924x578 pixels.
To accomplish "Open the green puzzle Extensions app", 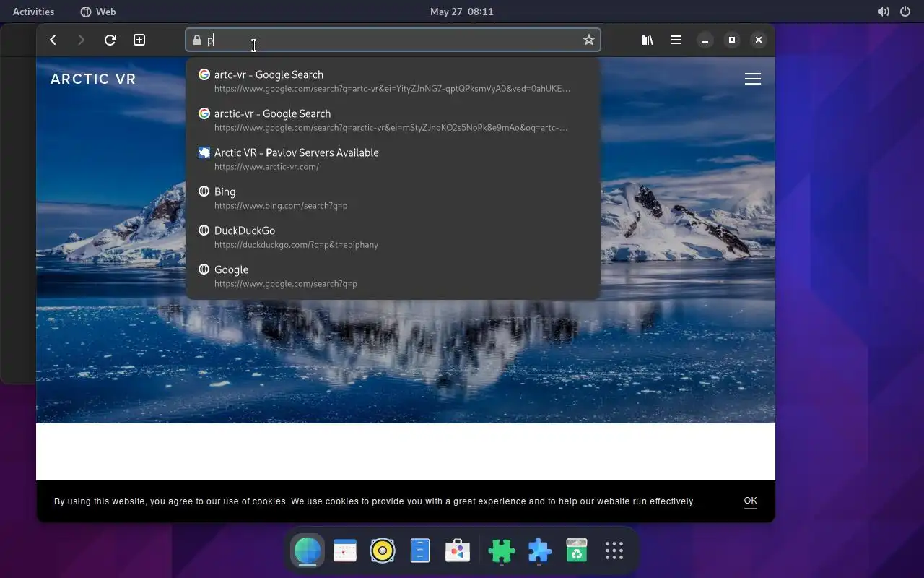I will [502, 551].
